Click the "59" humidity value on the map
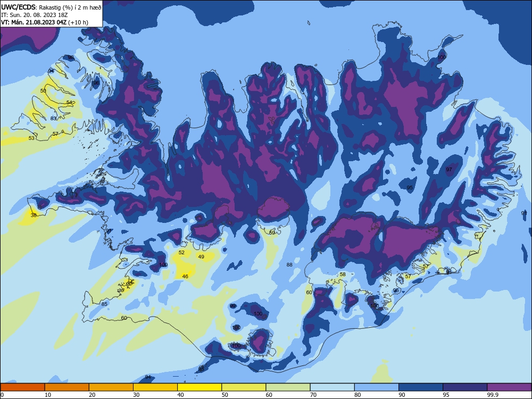This screenshot has height=399, width=532. (x=272, y=232)
